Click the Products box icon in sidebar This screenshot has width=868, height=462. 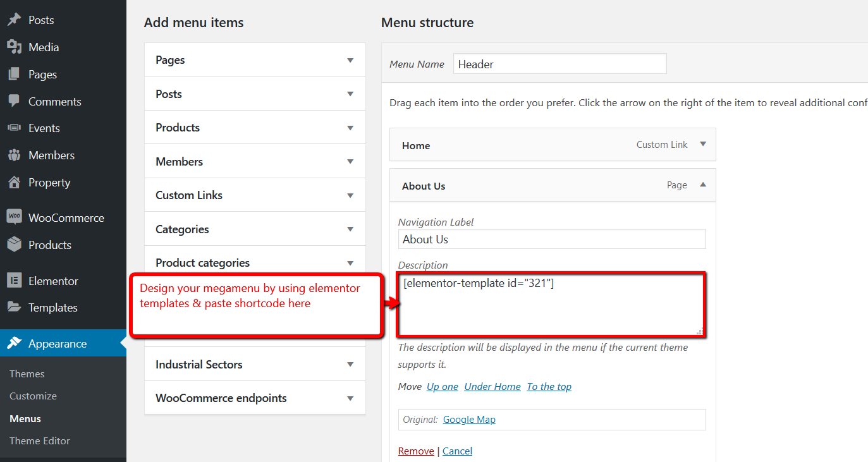tap(14, 245)
